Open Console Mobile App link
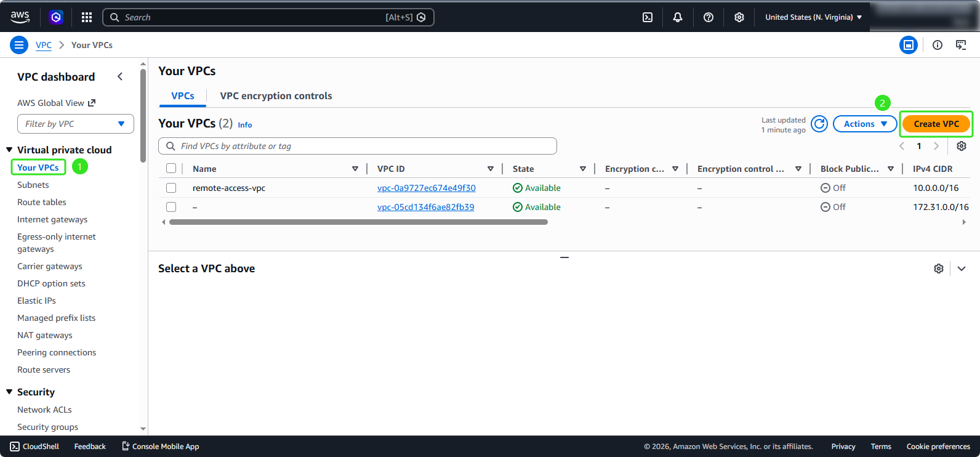The height and width of the screenshot is (457, 980). pyautogui.click(x=161, y=447)
